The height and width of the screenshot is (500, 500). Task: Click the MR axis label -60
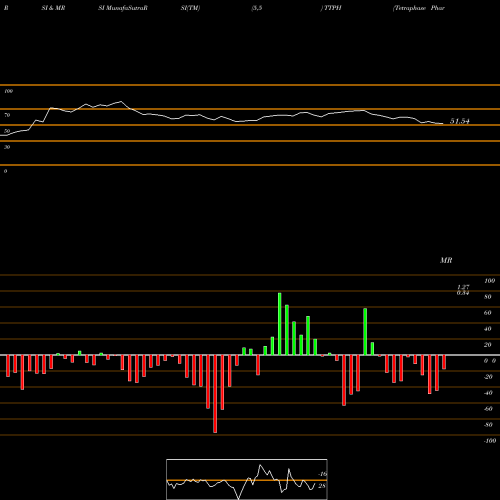point(488,409)
